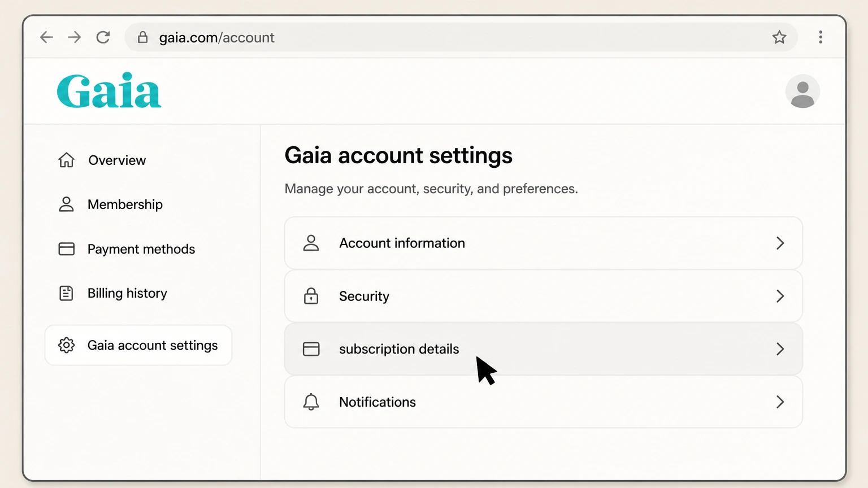Click the subscription details card icon
The height and width of the screenshot is (488, 868).
pyautogui.click(x=311, y=349)
